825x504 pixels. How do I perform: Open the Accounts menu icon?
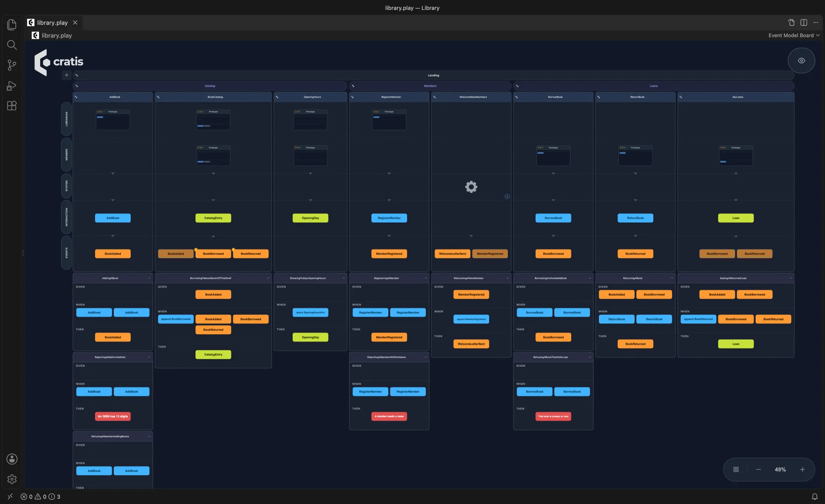pyautogui.click(x=12, y=459)
